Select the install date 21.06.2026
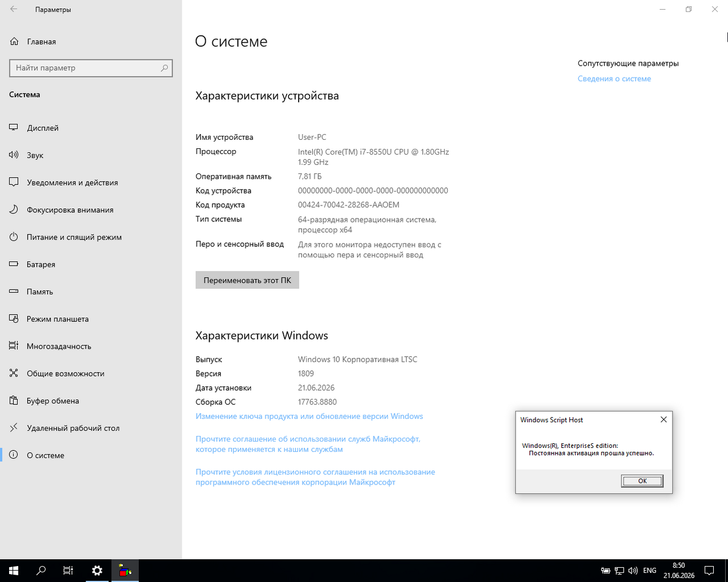 (x=316, y=388)
